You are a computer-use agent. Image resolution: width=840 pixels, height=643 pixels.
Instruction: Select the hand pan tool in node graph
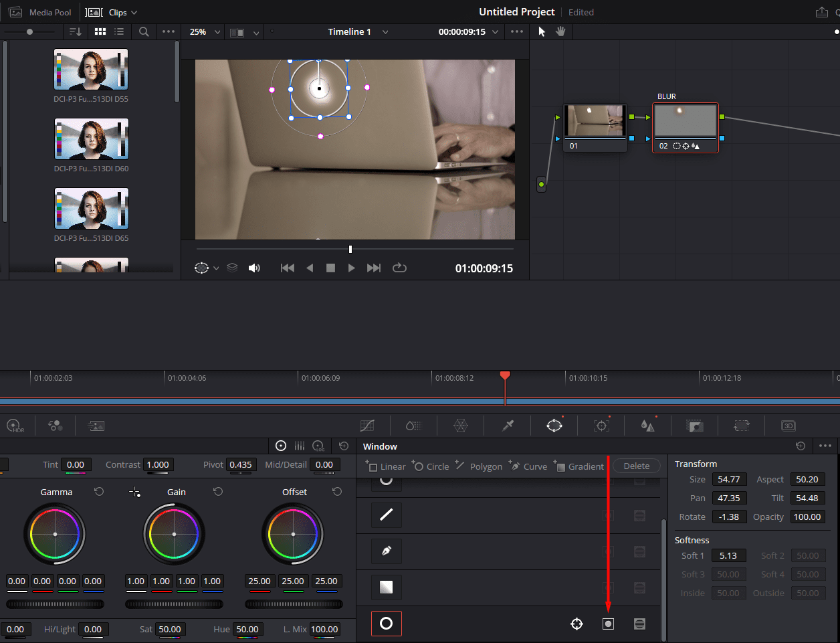560,31
